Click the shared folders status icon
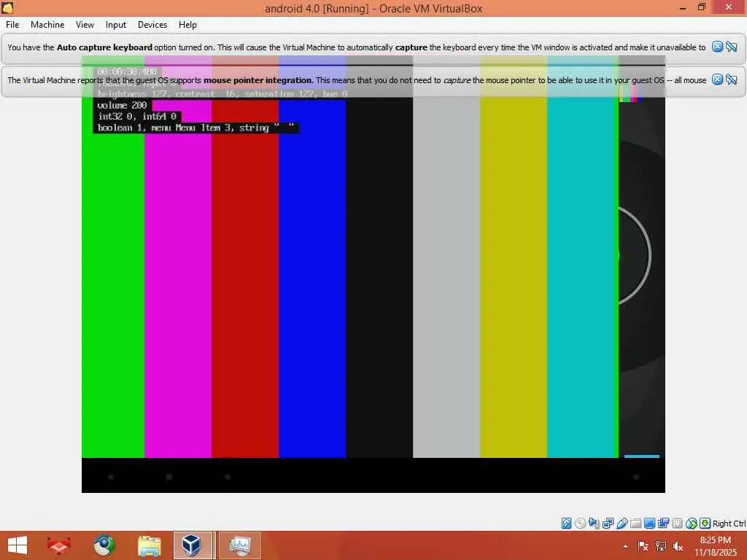The image size is (747, 560). coord(635,524)
